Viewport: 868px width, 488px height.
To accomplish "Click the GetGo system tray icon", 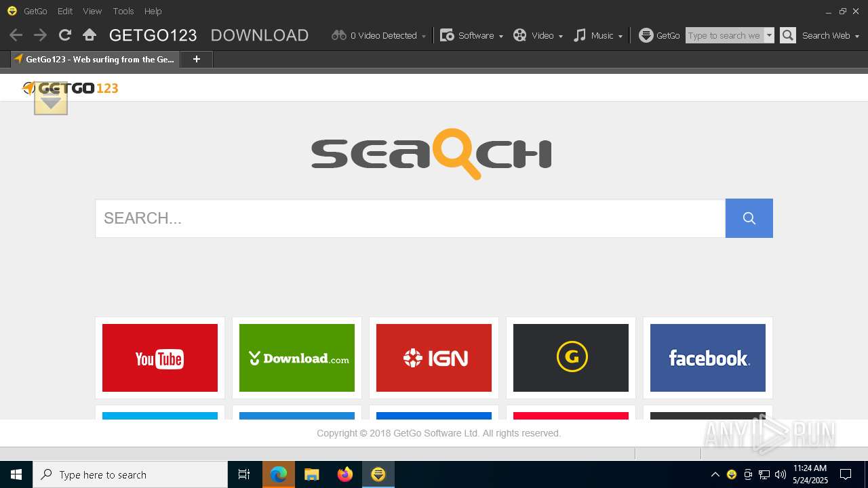I will [x=732, y=474].
